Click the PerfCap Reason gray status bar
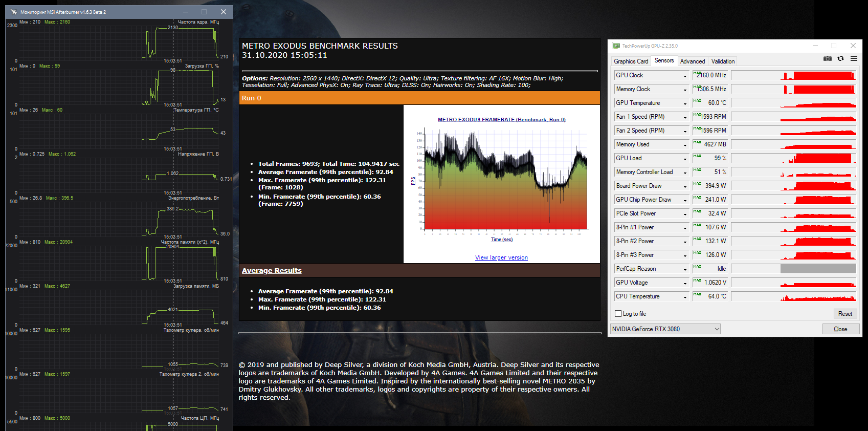The height and width of the screenshot is (431, 868). point(818,269)
